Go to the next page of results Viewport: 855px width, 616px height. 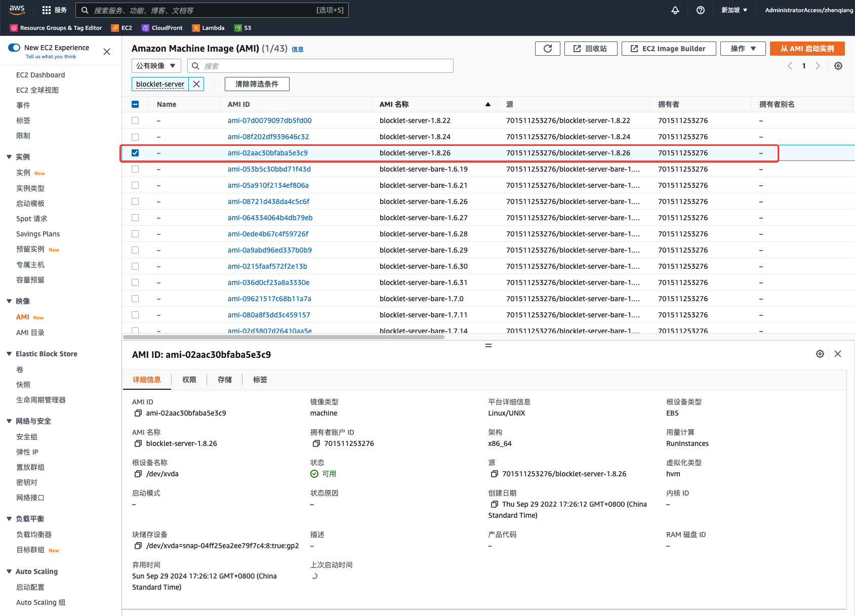click(818, 66)
